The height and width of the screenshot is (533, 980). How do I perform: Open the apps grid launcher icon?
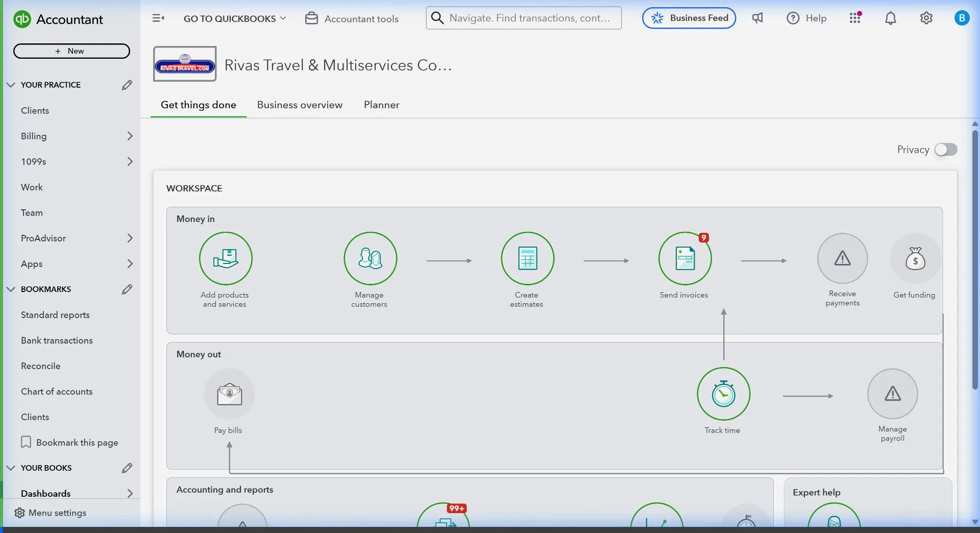[x=855, y=18]
